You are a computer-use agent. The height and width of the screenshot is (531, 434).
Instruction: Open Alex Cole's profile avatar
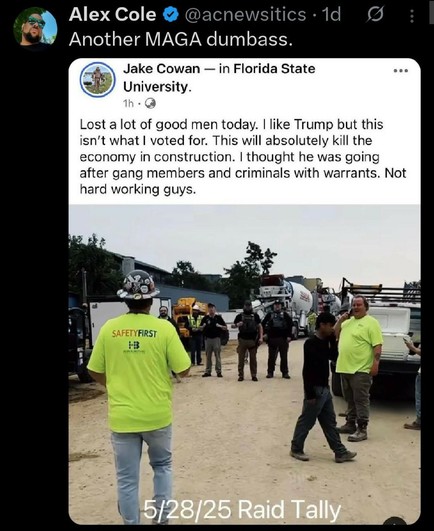(35, 29)
